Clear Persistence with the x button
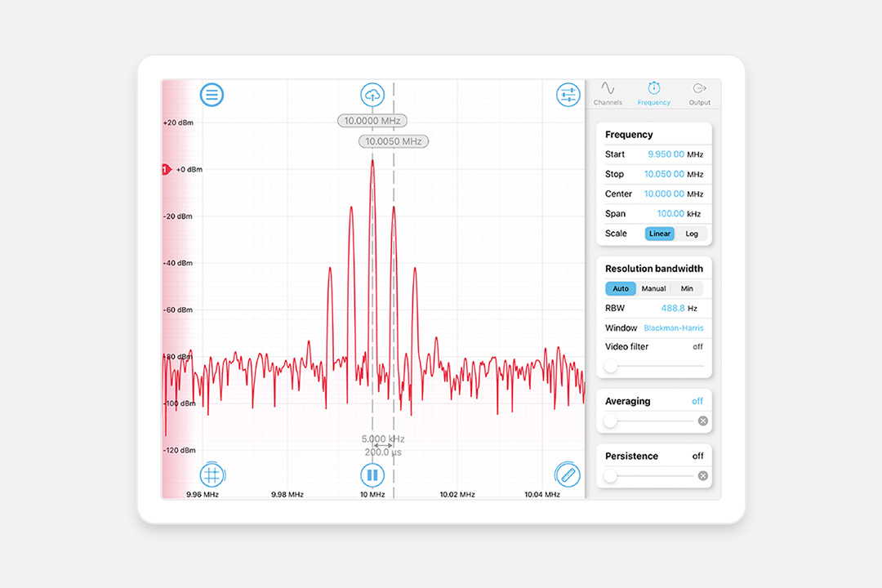The width and height of the screenshot is (882, 588). pos(702,475)
